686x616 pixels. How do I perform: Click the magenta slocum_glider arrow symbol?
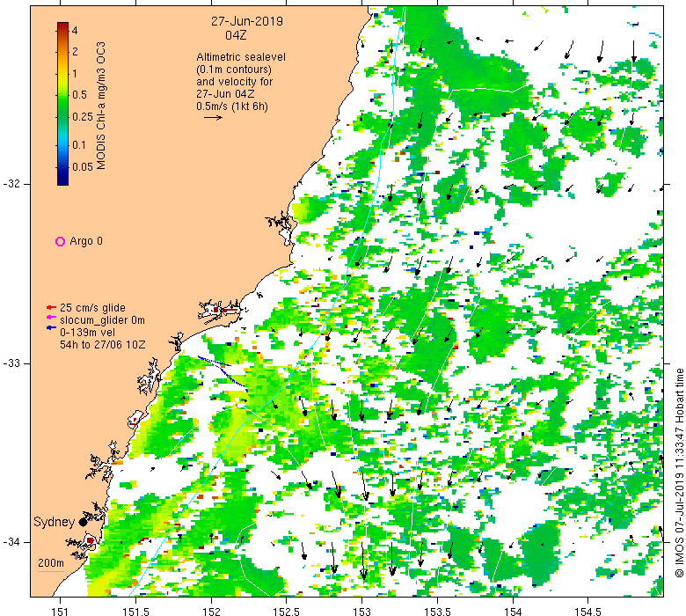pos(51,317)
